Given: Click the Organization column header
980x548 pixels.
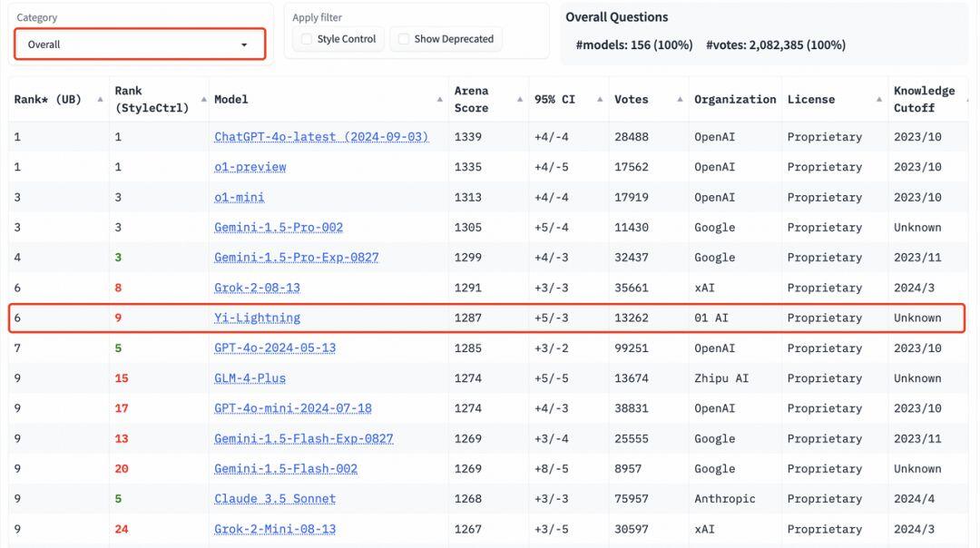Looking at the screenshot, I should click(x=735, y=100).
